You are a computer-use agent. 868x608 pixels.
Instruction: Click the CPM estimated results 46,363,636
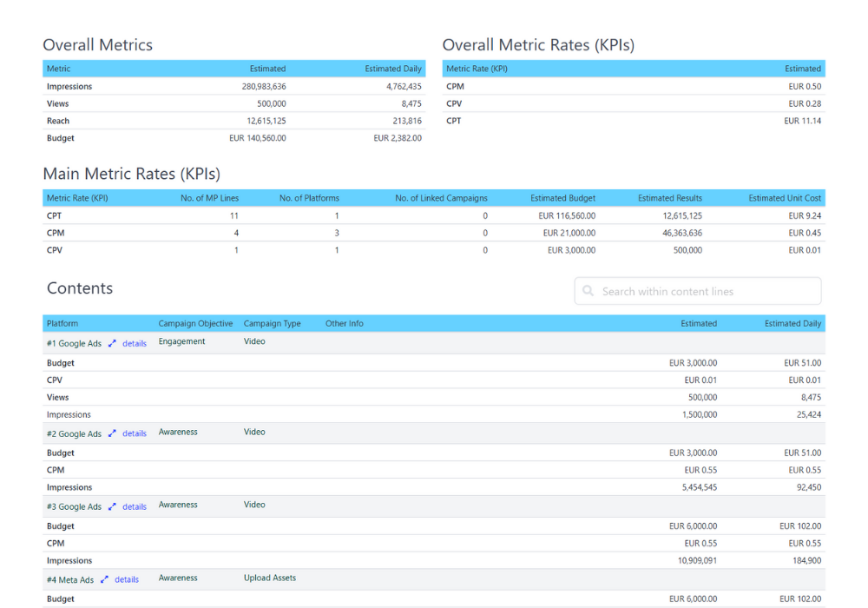[682, 233]
